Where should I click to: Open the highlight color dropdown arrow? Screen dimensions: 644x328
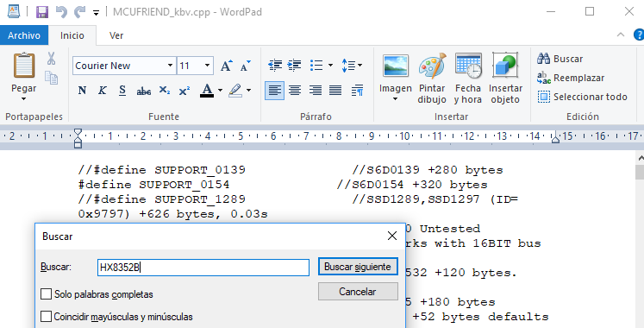[248, 91]
